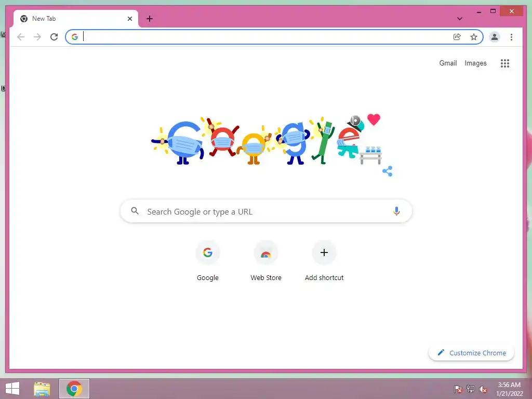Viewport: 532px width, 399px height.
Task: Share the Google doodle
Action: [x=388, y=171]
